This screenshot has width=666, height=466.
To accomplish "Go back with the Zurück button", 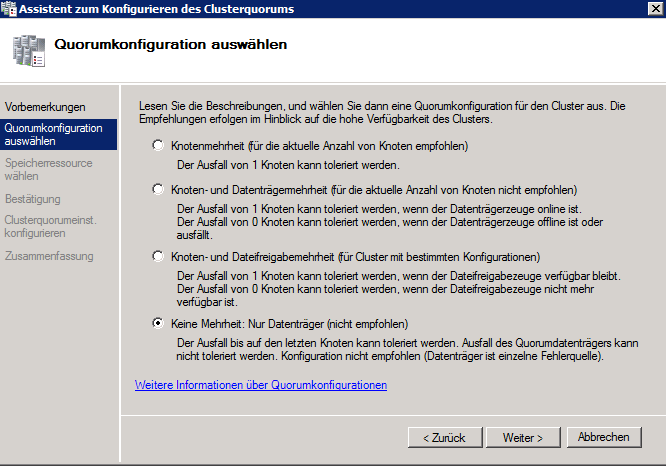I will click(445, 438).
